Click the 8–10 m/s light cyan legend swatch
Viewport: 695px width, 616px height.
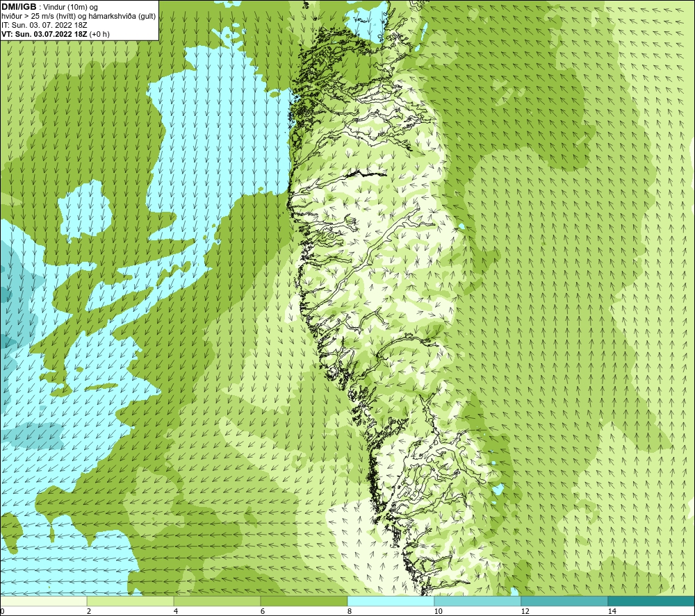click(x=391, y=601)
